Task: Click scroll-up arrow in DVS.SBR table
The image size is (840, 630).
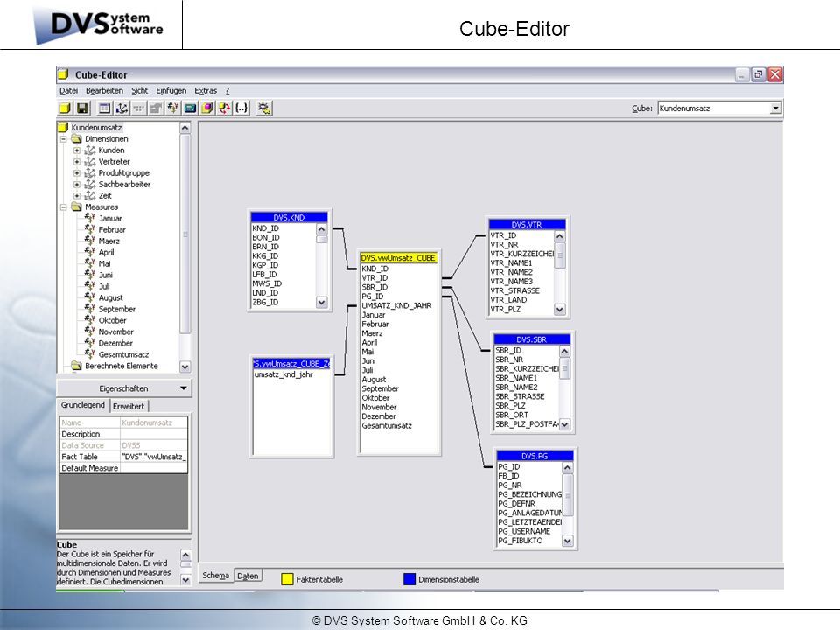Action: coord(564,351)
